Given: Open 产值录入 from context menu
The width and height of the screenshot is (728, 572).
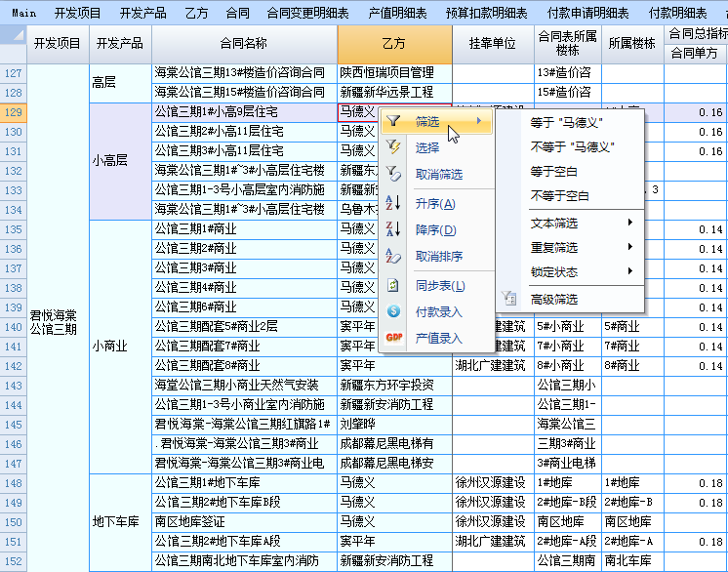Looking at the screenshot, I should click(x=437, y=338).
